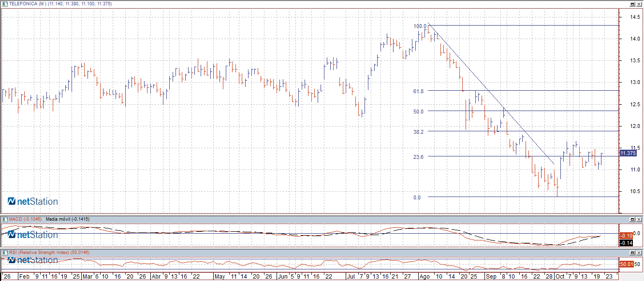
Task: Maximize the MACD indicator panel
Action: click(x=632, y=220)
